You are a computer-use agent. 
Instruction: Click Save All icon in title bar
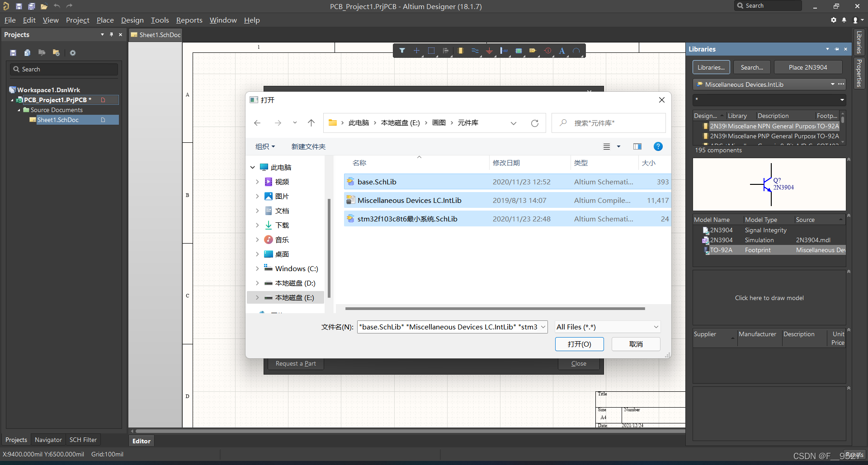(x=31, y=6)
